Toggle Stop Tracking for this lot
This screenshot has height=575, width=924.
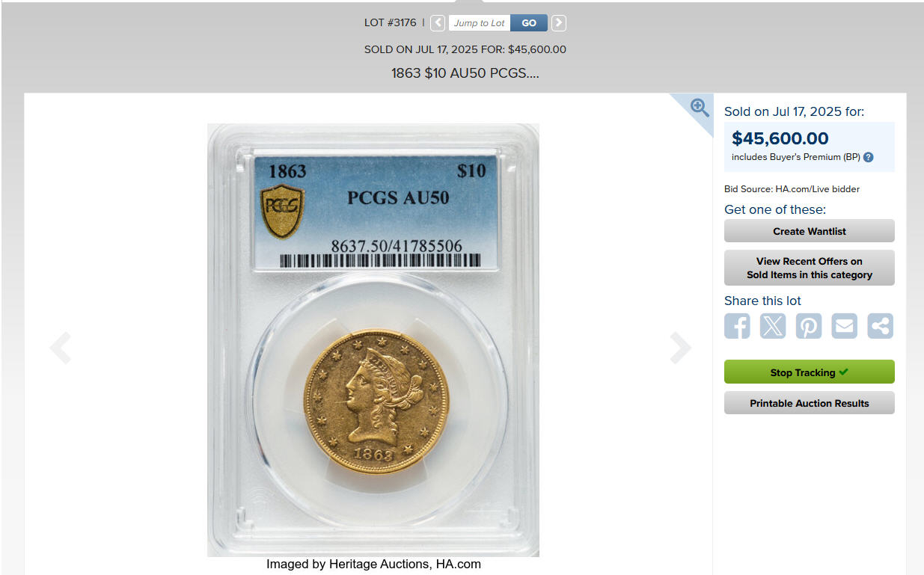pos(809,372)
